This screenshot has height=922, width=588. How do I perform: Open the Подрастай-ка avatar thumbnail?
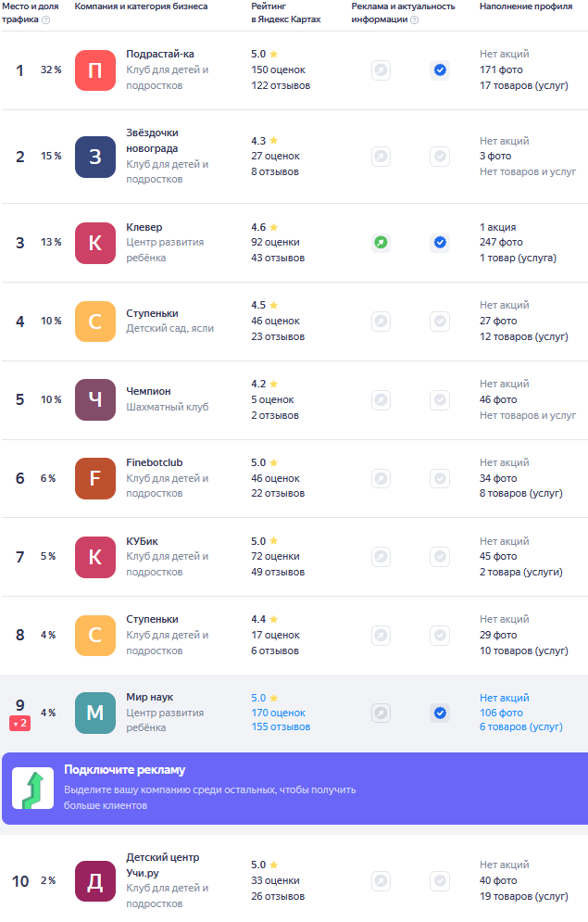(x=95, y=70)
